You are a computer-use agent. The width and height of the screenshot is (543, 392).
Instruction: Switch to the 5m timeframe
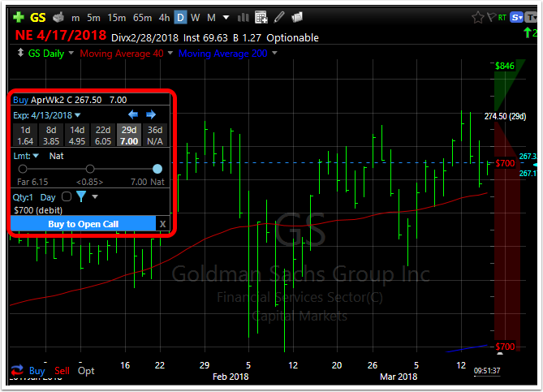coord(93,17)
